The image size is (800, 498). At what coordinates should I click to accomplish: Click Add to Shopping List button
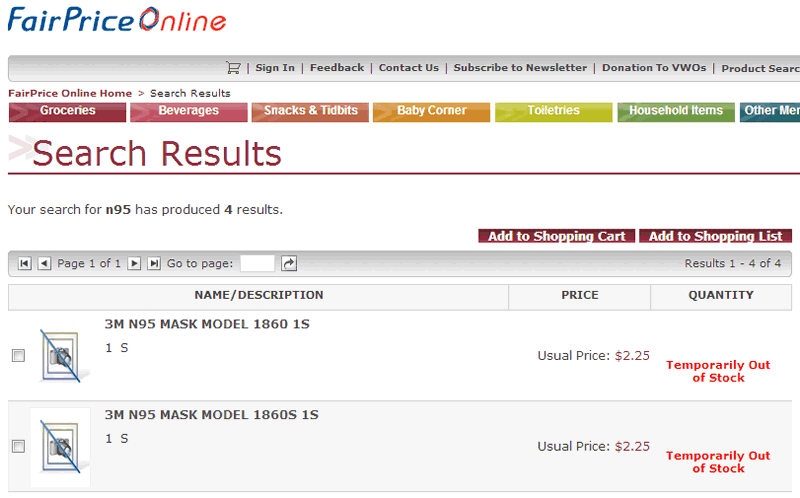[715, 236]
